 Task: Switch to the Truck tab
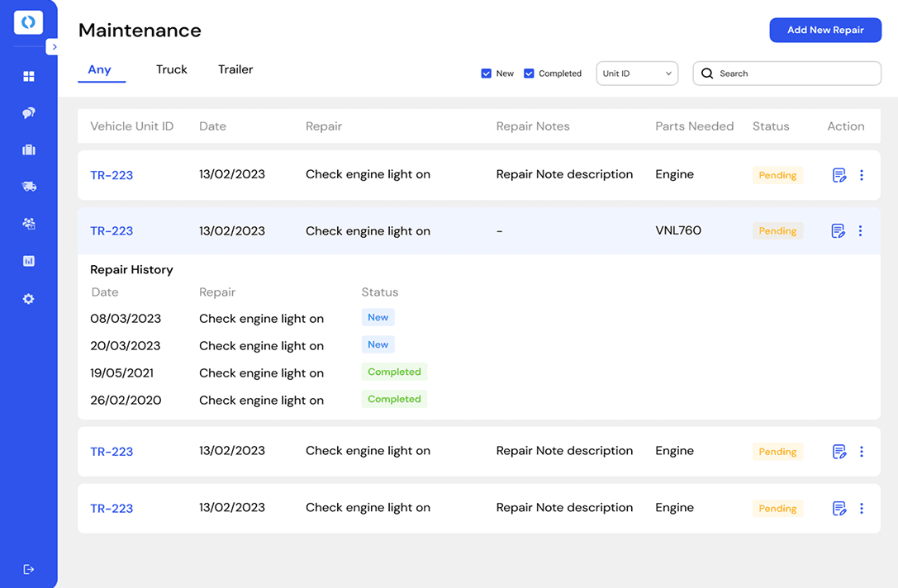pos(172,69)
